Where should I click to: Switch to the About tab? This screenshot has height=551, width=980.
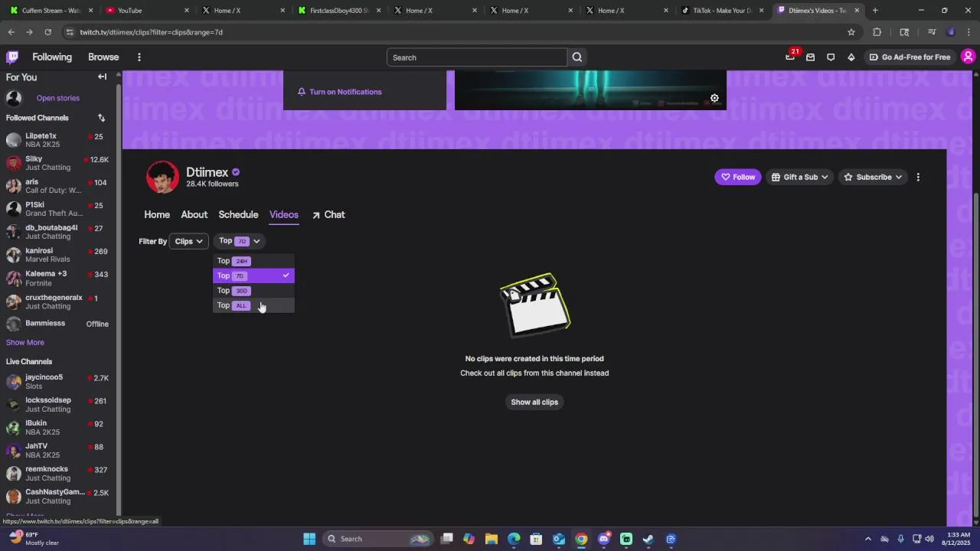click(x=194, y=215)
